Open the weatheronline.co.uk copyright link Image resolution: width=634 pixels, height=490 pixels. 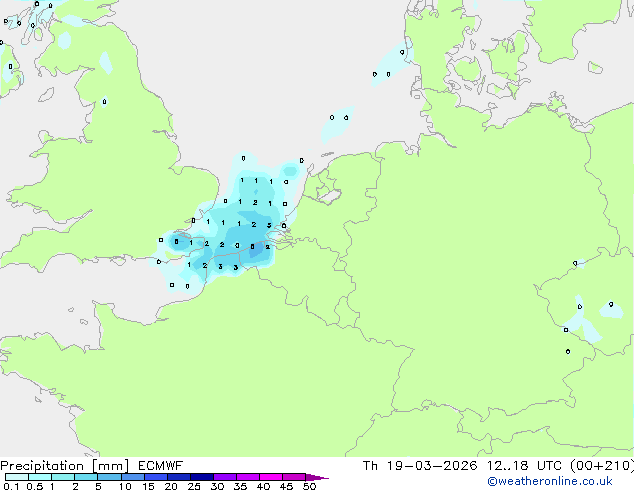point(550,481)
